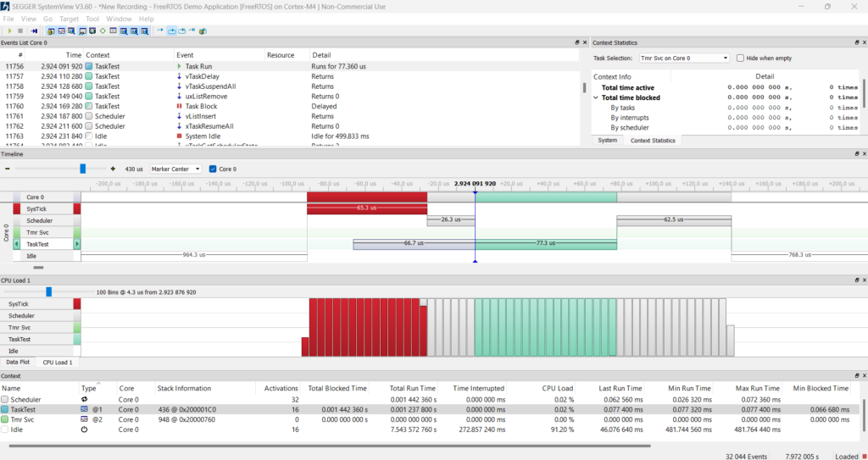Enable the Hide when empty checkbox
Image resolution: width=868 pixels, height=460 pixels.
740,58
